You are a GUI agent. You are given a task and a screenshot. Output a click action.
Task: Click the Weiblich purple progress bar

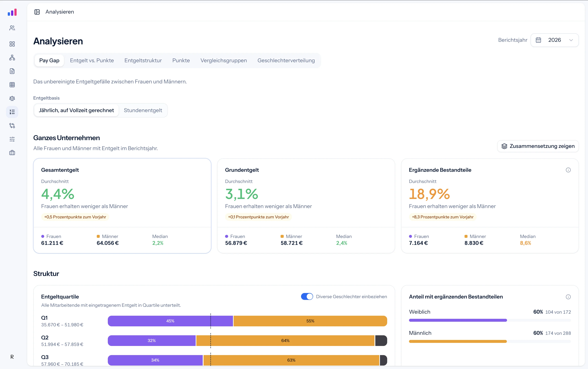coord(458,320)
